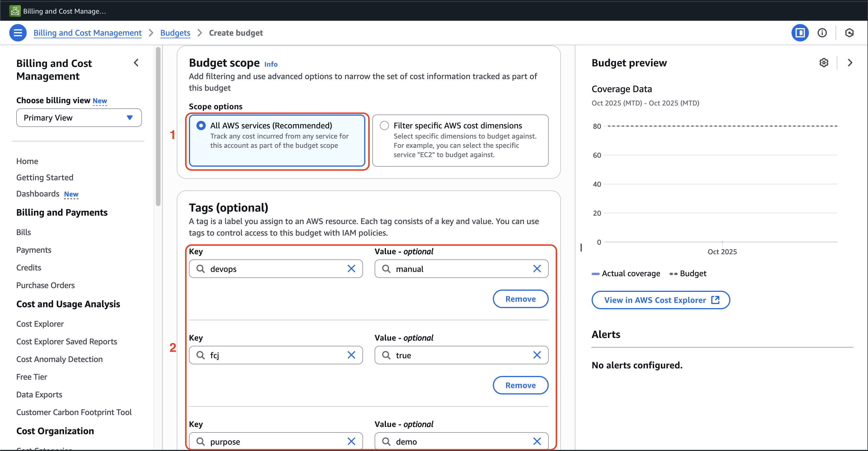This screenshot has height=451, width=868.
Task: Open the Primary View billing dropdown
Action: [79, 118]
